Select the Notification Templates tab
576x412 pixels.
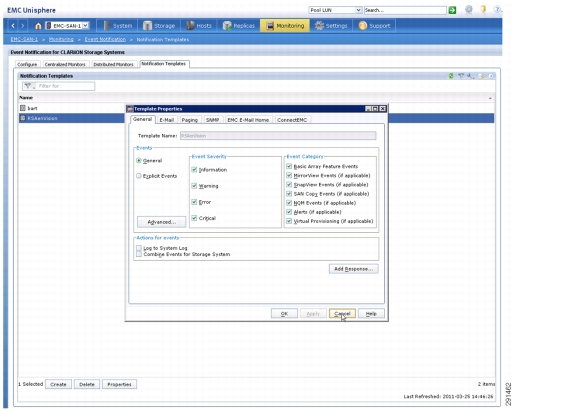pos(164,64)
